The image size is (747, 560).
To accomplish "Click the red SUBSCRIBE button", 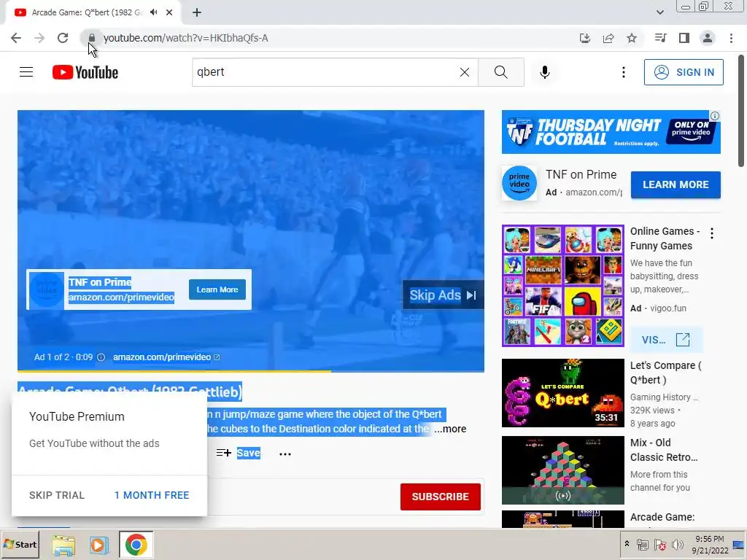I will 440,497.
